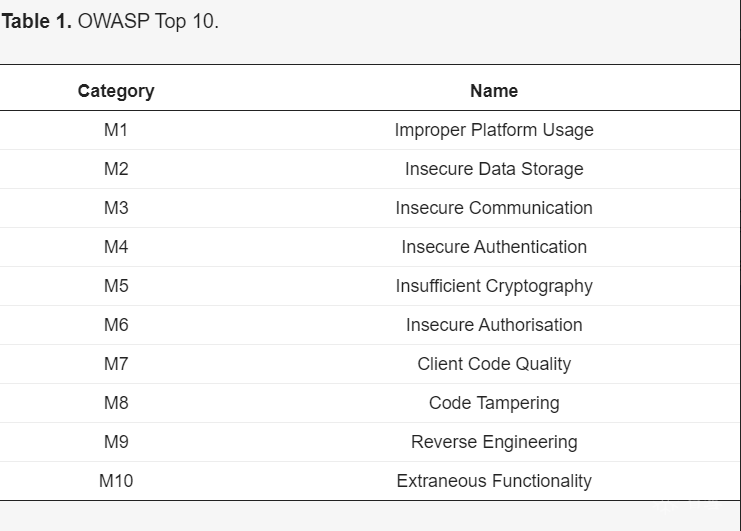Click Reverse Engineering entry
The image size is (741, 531).
pos(494,442)
